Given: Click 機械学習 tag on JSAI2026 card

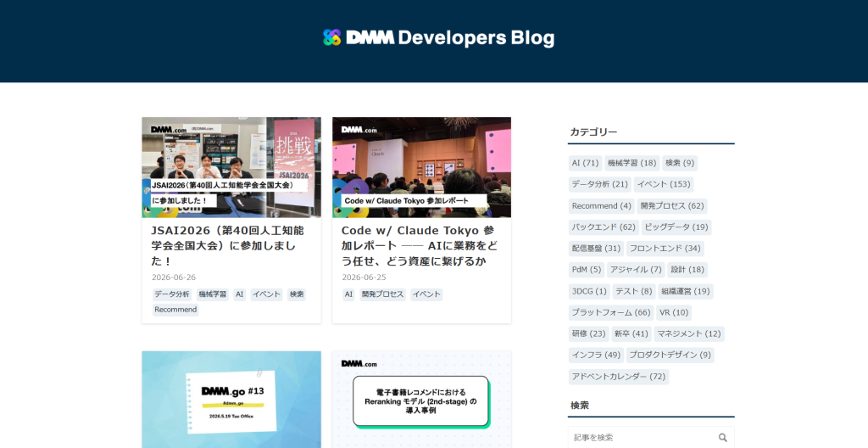Looking at the screenshot, I should 213,294.
